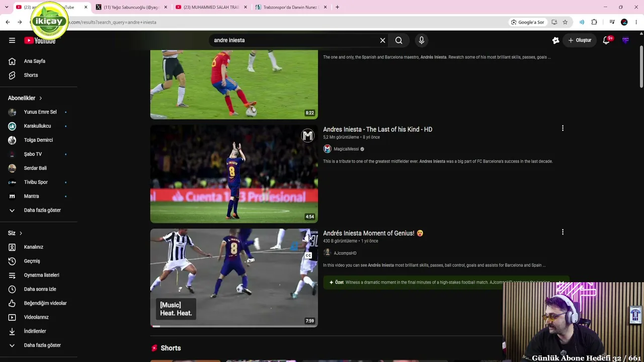Click the Google'a Sor button
This screenshot has width=644, height=362.
pyautogui.click(x=527, y=22)
